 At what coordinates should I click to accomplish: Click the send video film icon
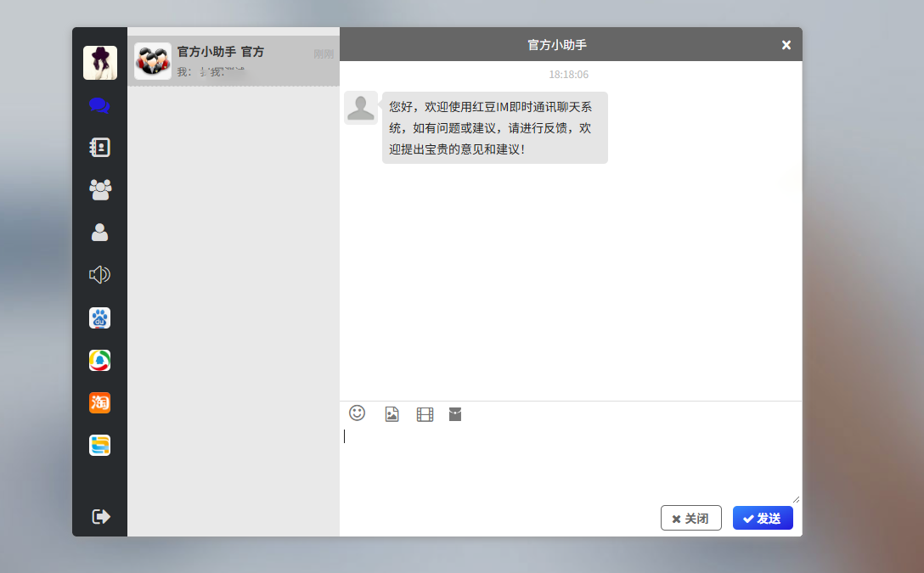(x=425, y=414)
